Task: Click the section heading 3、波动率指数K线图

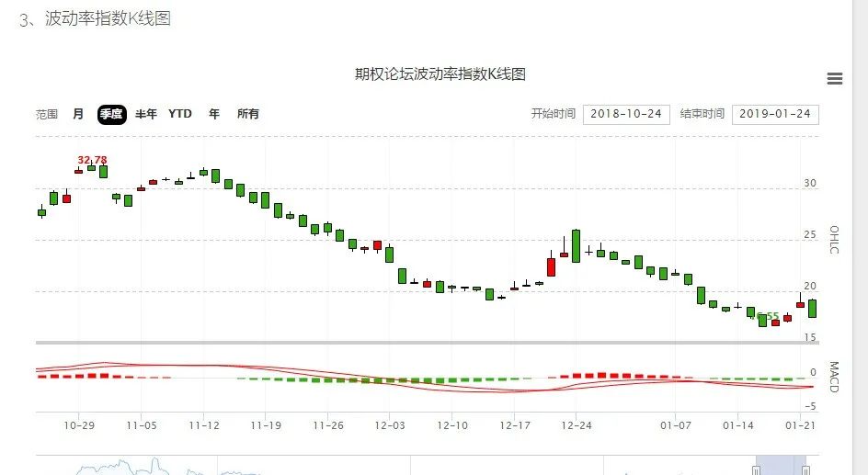Action: [x=95, y=18]
